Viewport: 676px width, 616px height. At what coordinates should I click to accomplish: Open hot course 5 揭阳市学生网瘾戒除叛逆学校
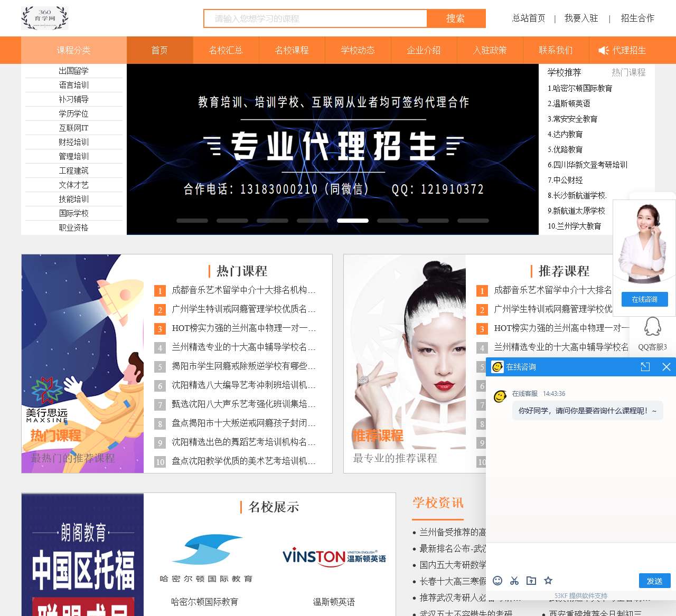pos(243,366)
